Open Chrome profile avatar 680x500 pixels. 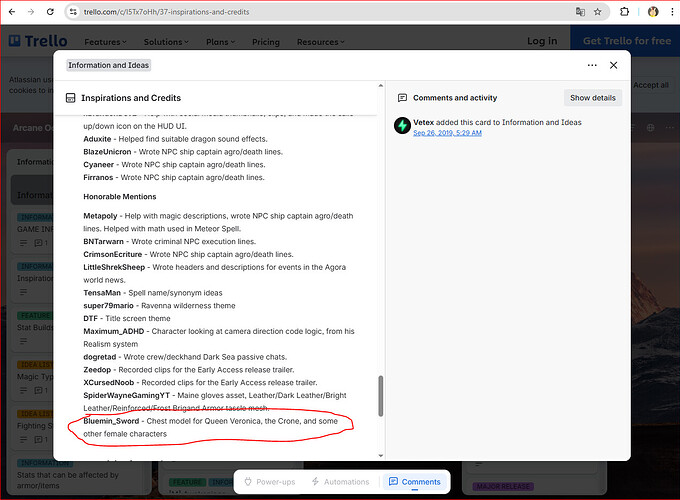(652, 12)
